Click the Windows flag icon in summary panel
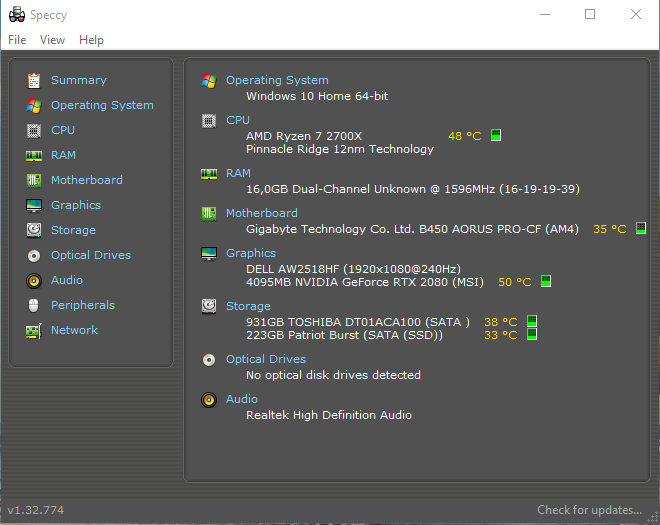 point(209,80)
